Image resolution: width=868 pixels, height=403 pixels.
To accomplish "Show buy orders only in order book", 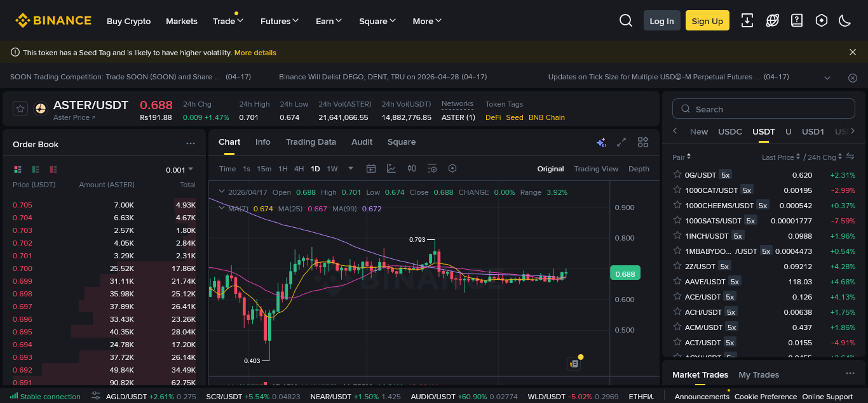I will coord(36,169).
